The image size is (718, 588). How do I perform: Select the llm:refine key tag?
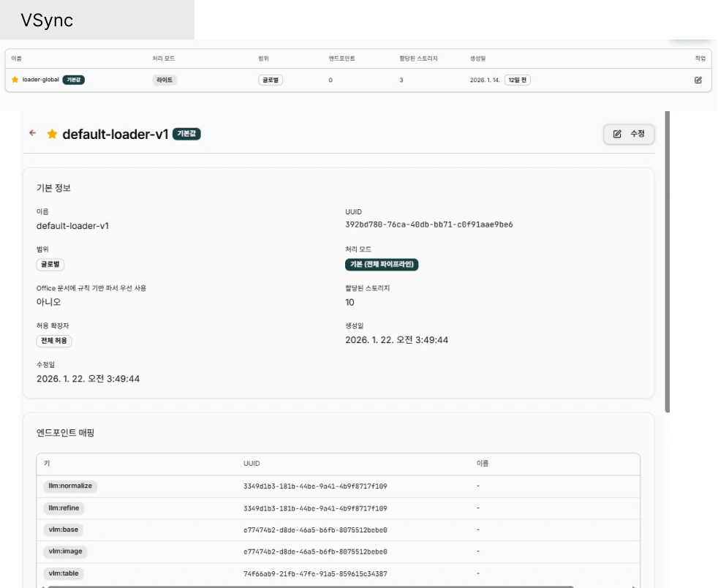pyautogui.click(x=64, y=508)
